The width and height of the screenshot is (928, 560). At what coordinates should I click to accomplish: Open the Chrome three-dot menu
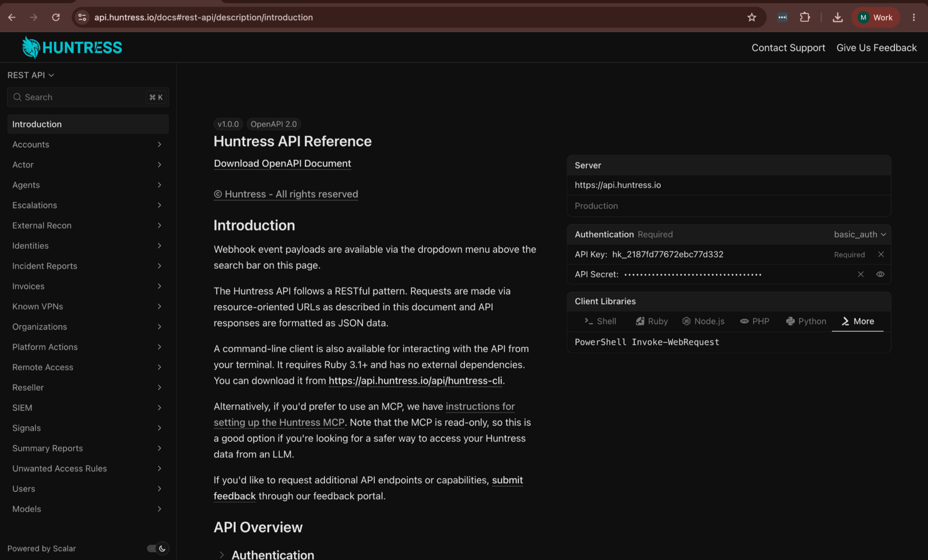(x=914, y=17)
